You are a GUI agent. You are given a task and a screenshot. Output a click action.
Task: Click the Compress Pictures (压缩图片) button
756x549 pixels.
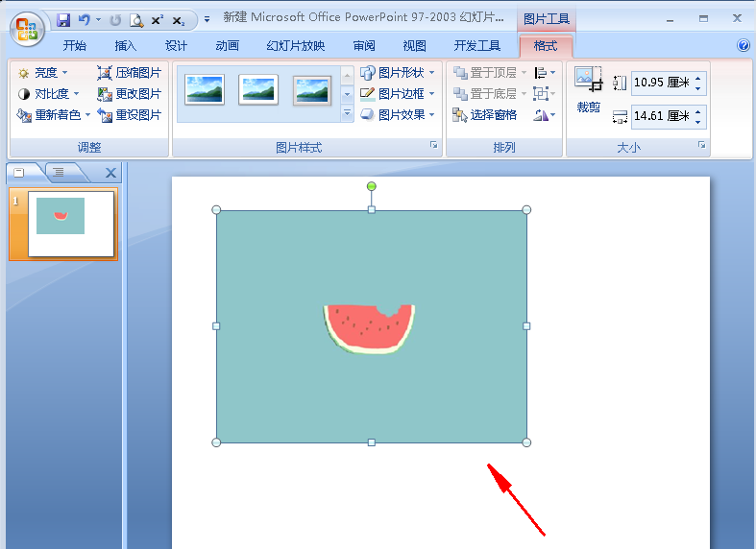[x=129, y=73]
